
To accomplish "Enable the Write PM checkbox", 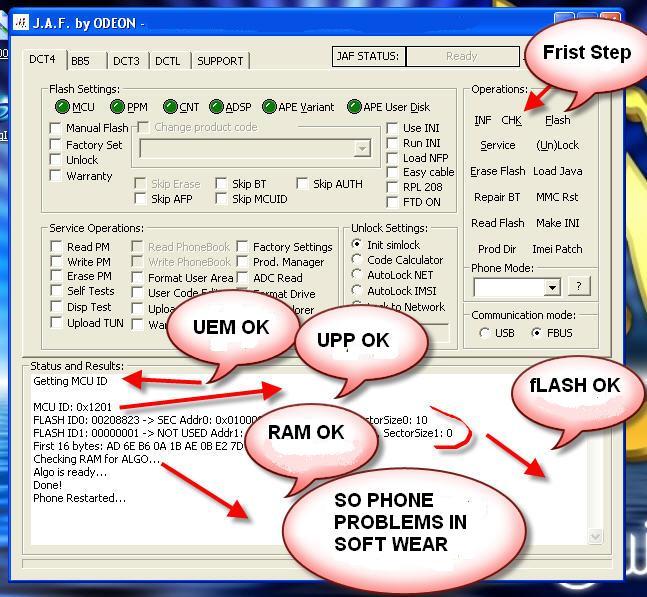I will (x=56, y=262).
